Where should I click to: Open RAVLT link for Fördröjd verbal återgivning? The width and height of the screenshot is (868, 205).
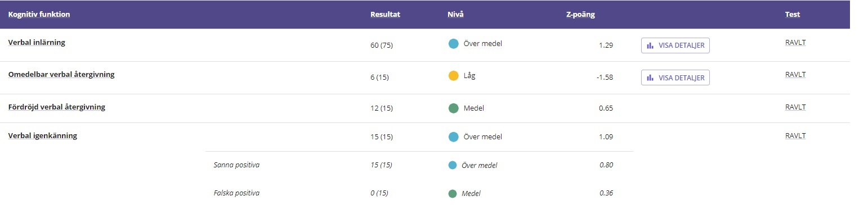pos(795,107)
